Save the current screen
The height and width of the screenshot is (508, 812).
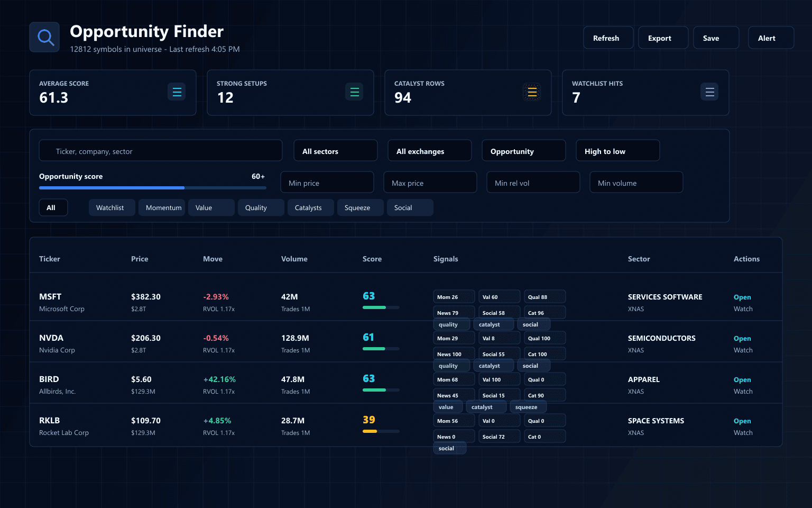pyautogui.click(x=716, y=38)
